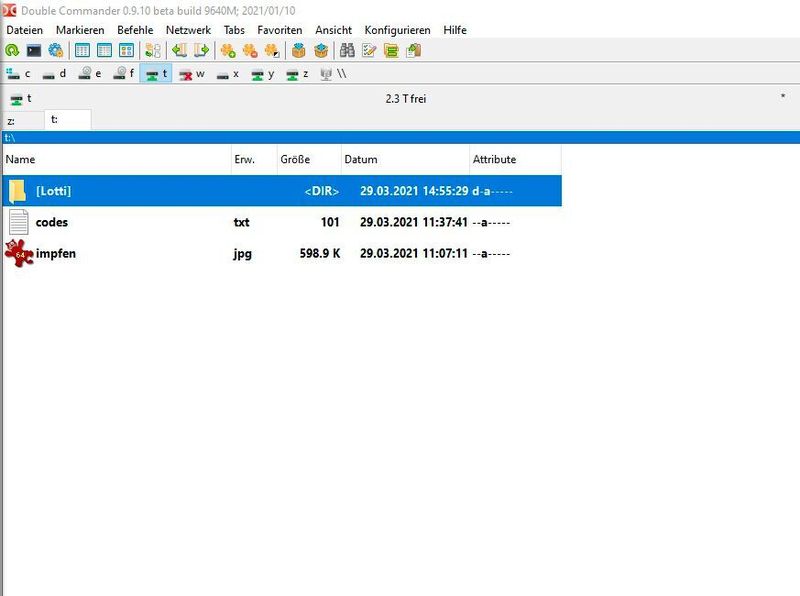
Task: Select the disconnected drive w
Action: coord(192,74)
